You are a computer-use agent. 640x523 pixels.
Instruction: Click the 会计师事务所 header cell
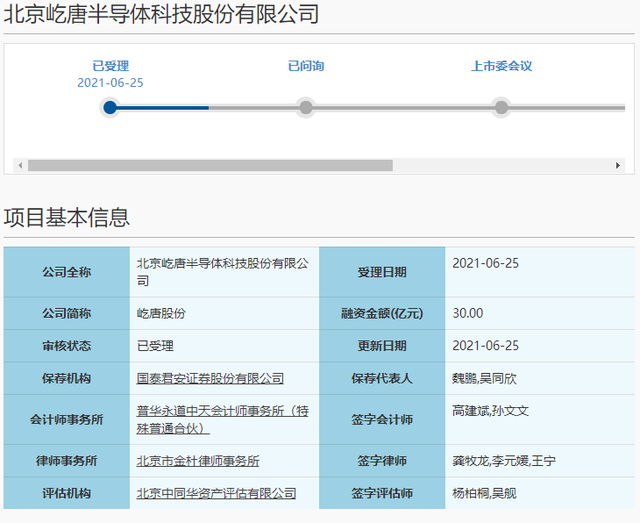[x=67, y=420]
